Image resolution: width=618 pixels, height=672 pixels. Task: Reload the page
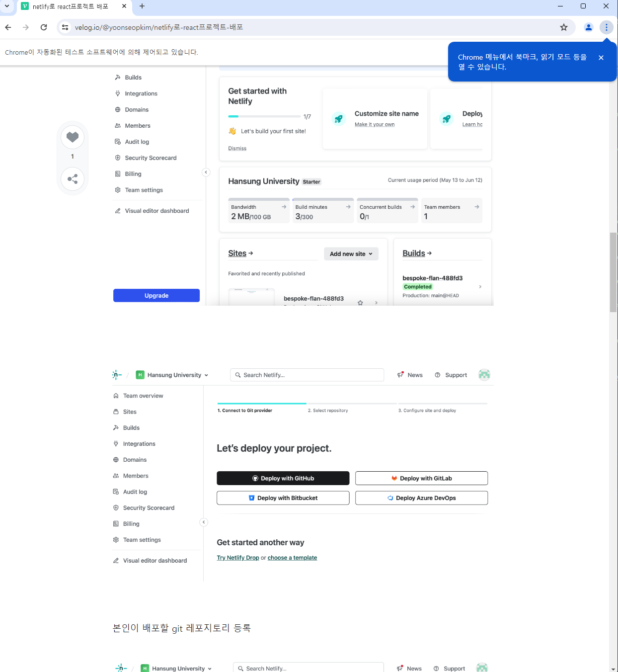(x=44, y=27)
